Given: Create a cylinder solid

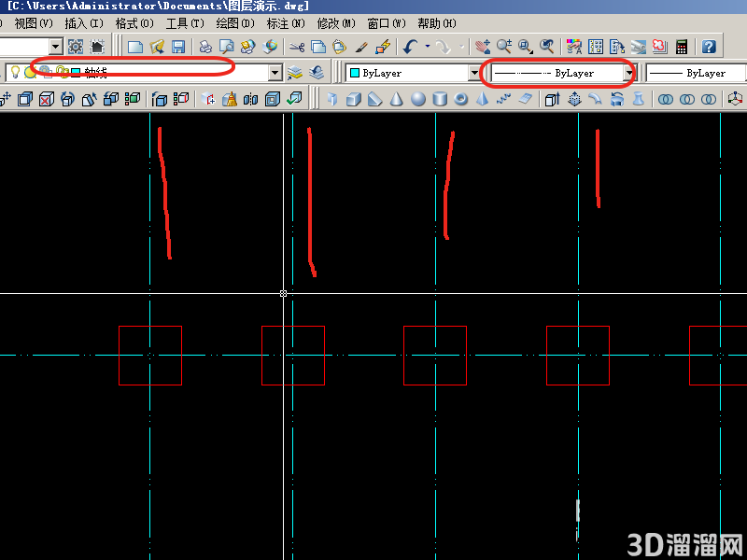Looking at the screenshot, I should point(439,99).
